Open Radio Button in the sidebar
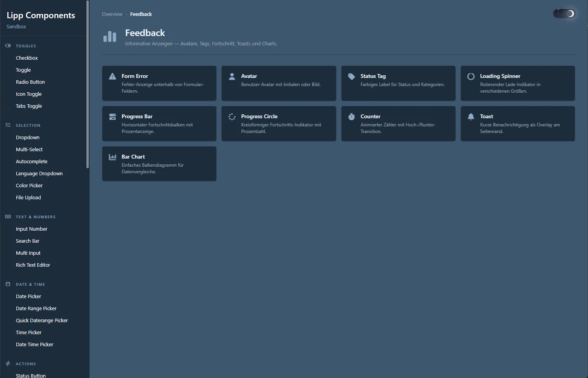Screen dimensions: 588x378 coord(30,82)
